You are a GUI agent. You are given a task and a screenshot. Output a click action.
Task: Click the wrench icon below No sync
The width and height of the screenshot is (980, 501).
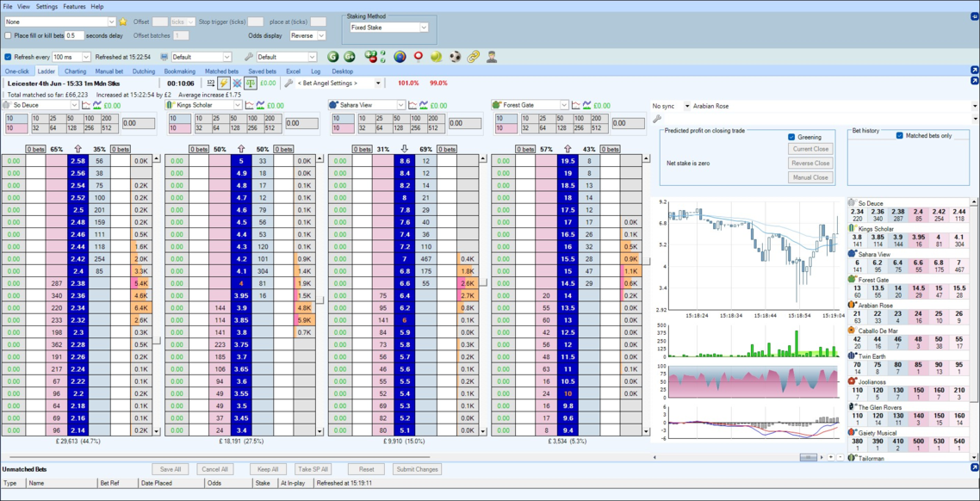657,117
